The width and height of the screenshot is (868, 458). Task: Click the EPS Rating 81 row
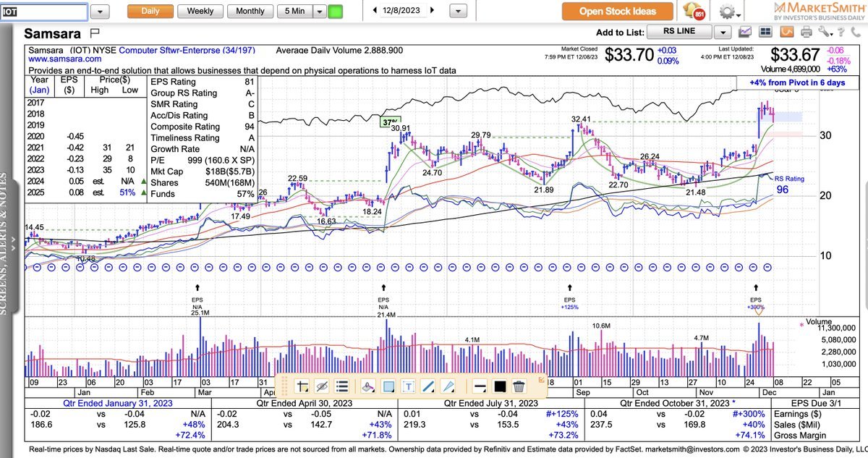[203, 81]
